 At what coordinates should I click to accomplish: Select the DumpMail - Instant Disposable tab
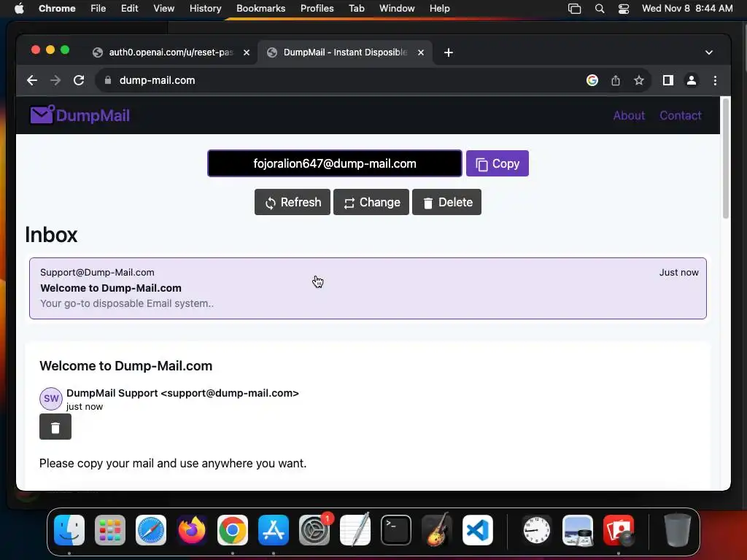[345, 52]
